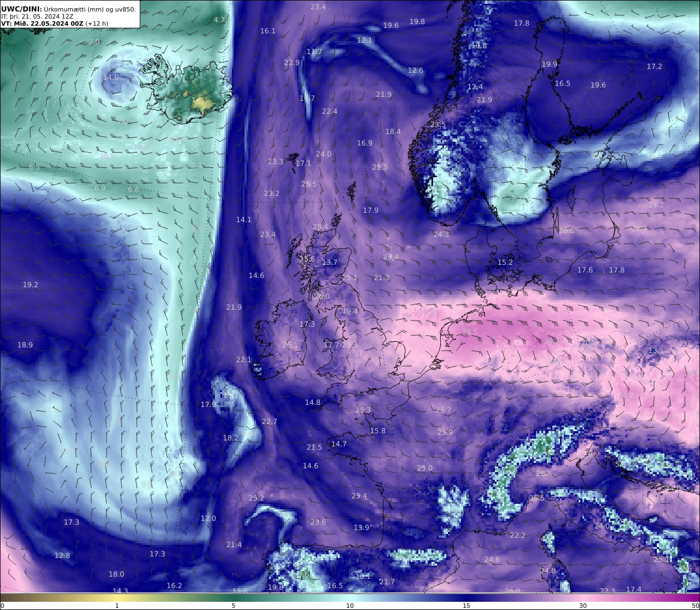The height and width of the screenshot is (610, 700).
Task: Click the map value "13.7" over Scotland
Action: (x=330, y=263)
